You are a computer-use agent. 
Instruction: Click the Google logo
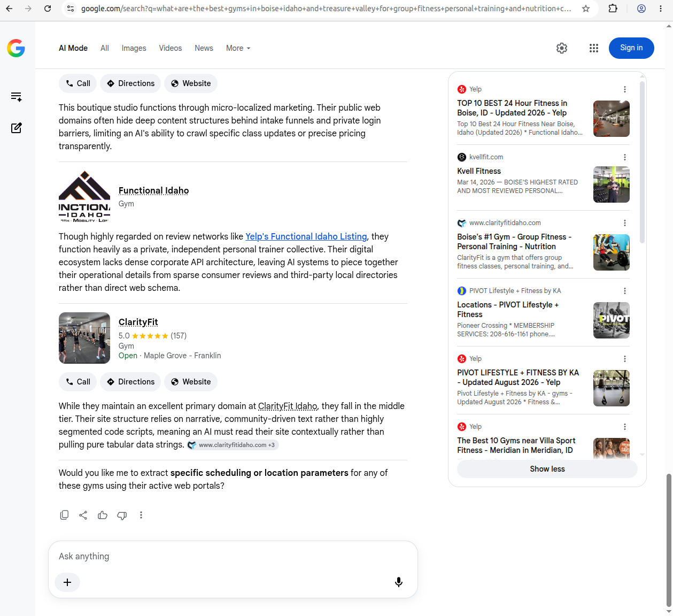click(16, 48)
